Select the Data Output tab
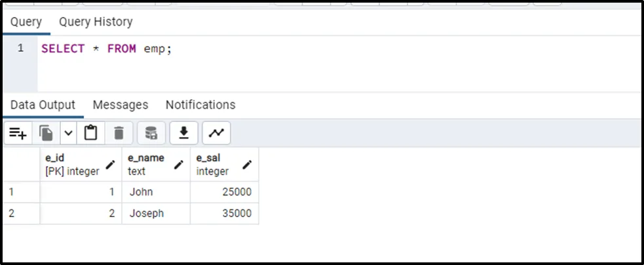This screenshot has width=644, height=265. click(43, 105)
